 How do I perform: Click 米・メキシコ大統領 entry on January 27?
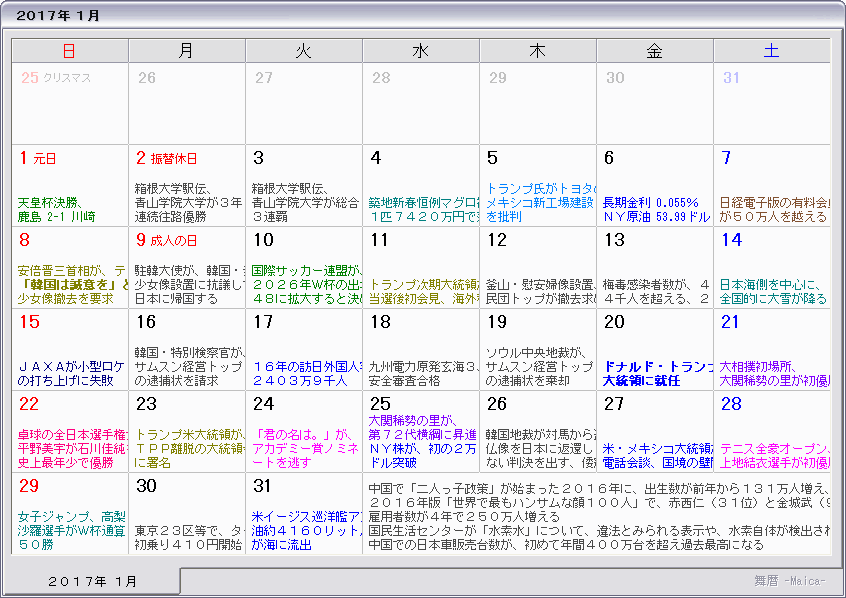point(658,456)
